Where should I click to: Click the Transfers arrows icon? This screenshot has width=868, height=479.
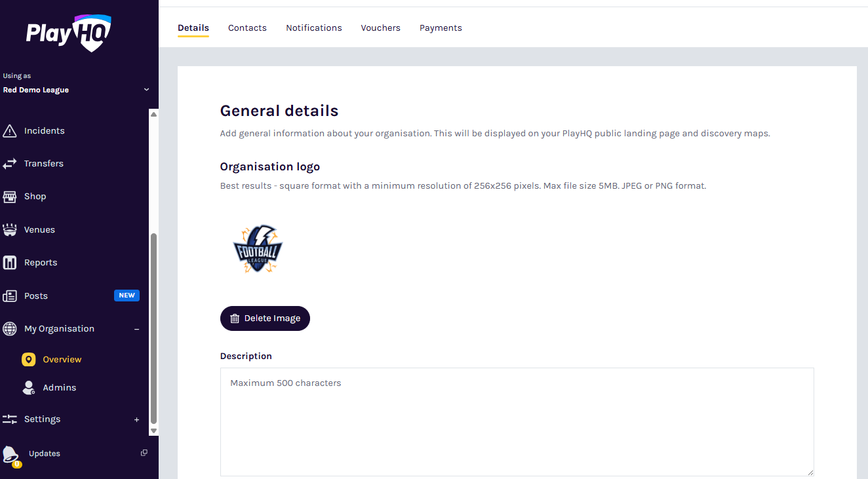pyautogui.click(x=10, y=164)
